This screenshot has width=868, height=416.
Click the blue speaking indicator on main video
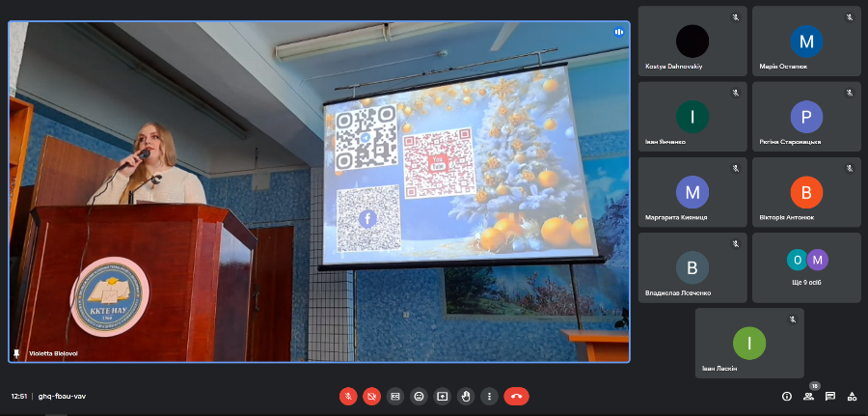[618, 32]
